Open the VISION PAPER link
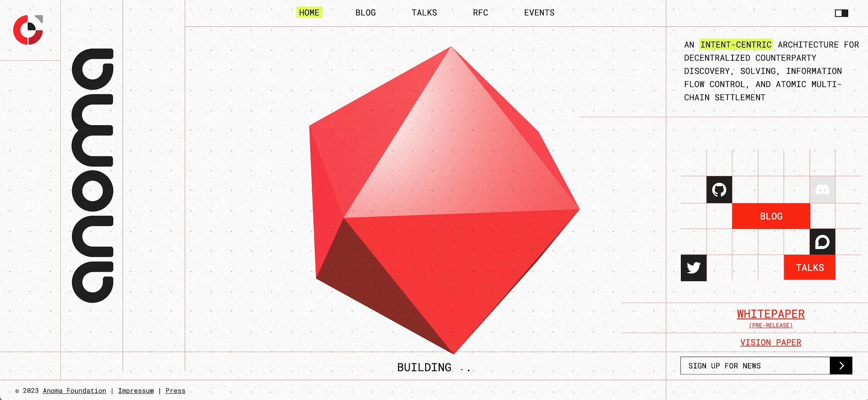 click(770, 342)
